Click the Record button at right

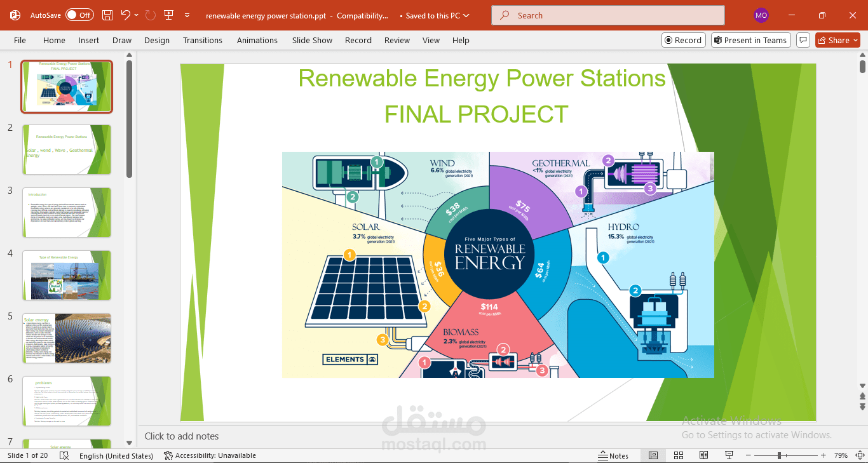click(x=683, y=40)
